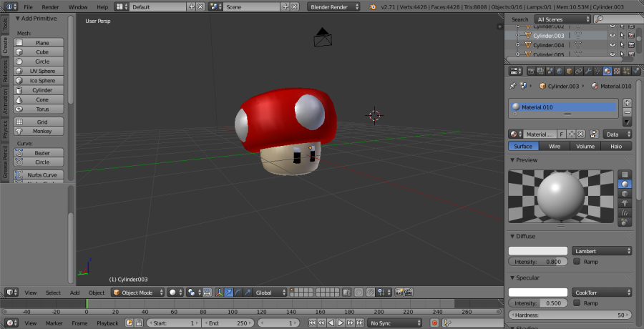Expand Cylinder.003 in the outliner tree
644x329 pixels.
pos(517,36)
